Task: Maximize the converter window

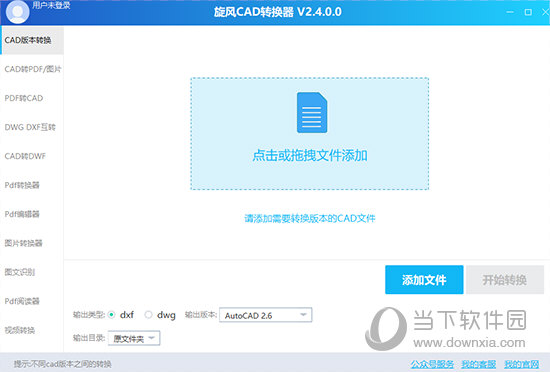Action: (x=528, y=12)
